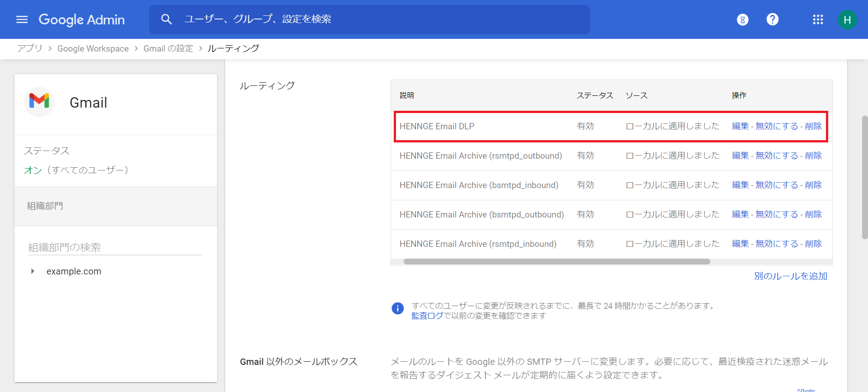The height and width of the screenshot is (392, 868).
Task: Click the page vertical scrollbar
Action: pos(865,177)
